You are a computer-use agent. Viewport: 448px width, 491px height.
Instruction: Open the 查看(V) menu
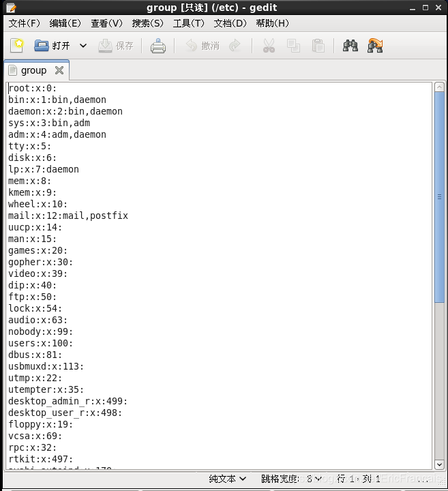pos(106,23)
